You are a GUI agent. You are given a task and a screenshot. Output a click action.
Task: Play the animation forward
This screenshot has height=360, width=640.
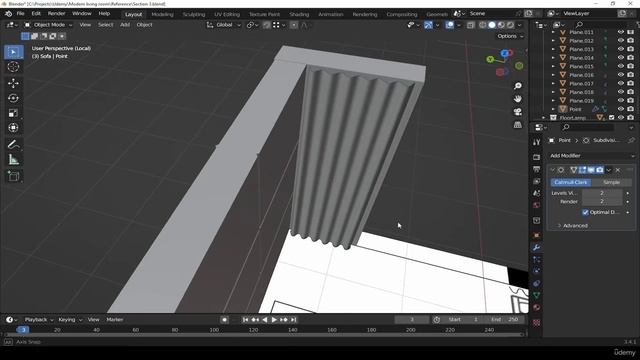coord(274,320)
